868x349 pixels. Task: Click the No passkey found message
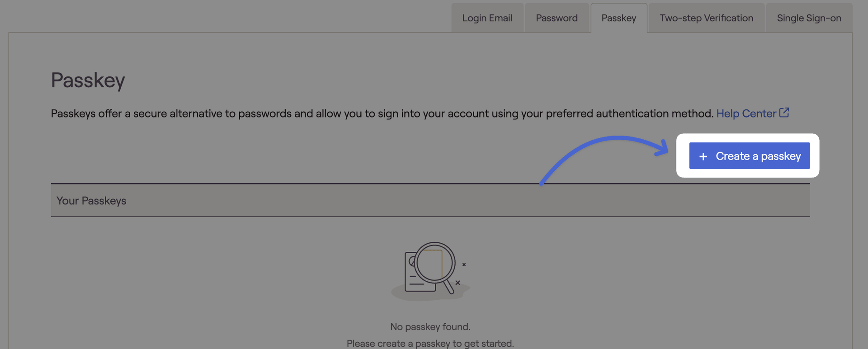point(430,327)
